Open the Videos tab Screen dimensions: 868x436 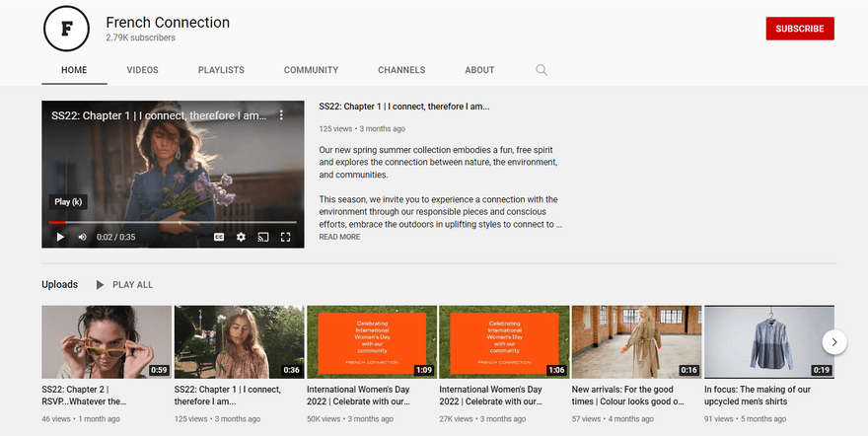(x=142, y=70)
